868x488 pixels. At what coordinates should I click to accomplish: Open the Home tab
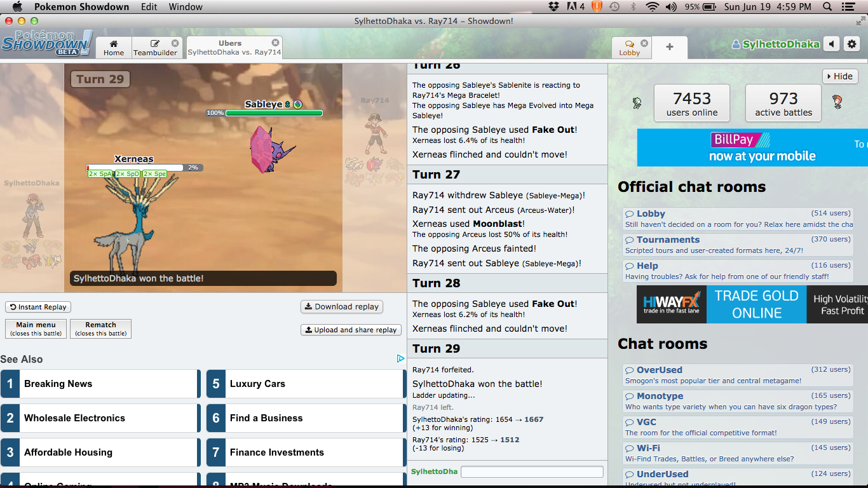coord(114,48)
